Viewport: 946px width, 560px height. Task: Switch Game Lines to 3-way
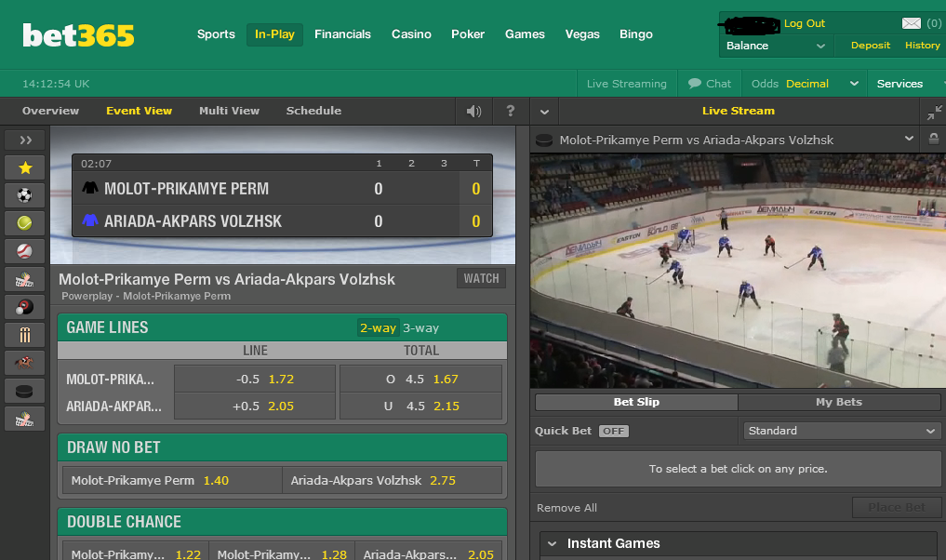tap(420, 327)
